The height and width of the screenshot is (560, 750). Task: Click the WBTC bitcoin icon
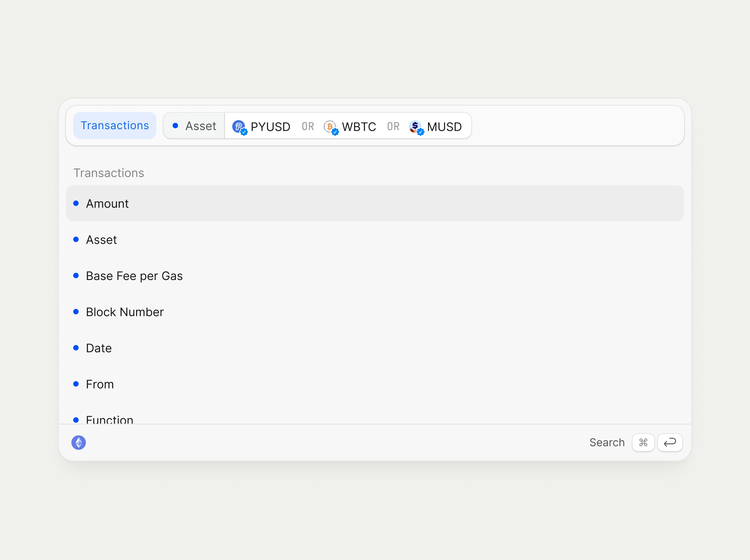point(330,127)
